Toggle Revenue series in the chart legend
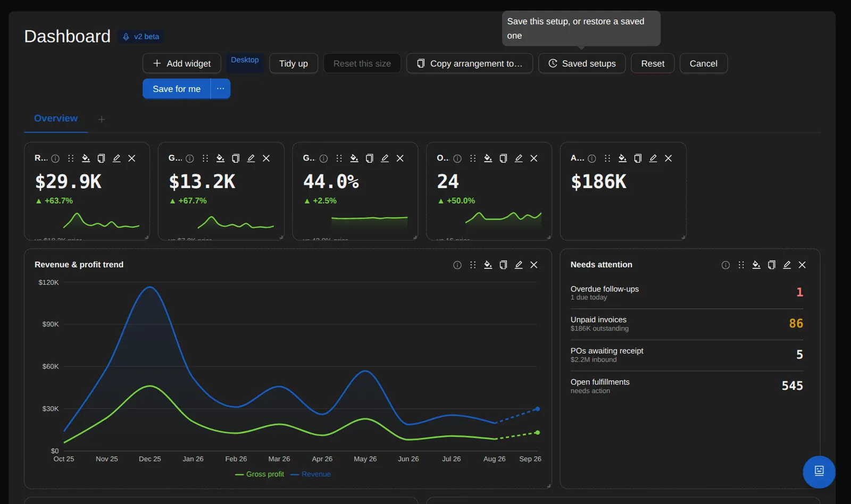The image size is (851, 504). (311, 474)
